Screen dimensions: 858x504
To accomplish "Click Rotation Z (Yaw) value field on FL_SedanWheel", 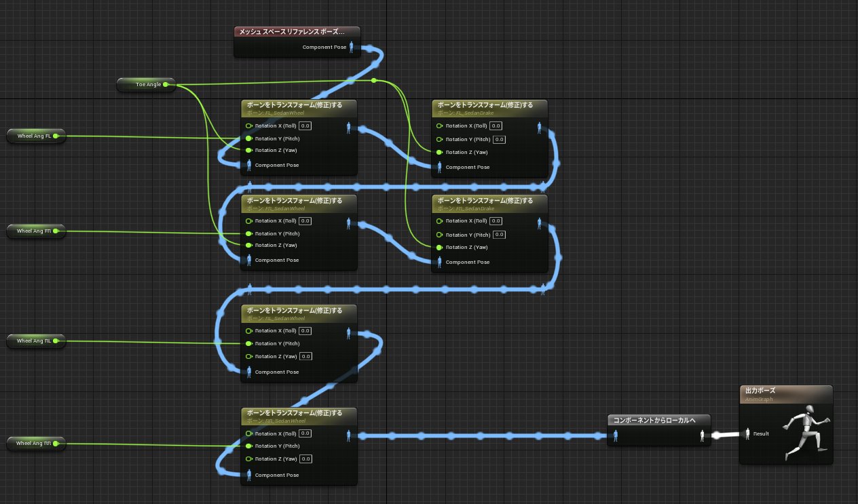I will pos(305,150).
